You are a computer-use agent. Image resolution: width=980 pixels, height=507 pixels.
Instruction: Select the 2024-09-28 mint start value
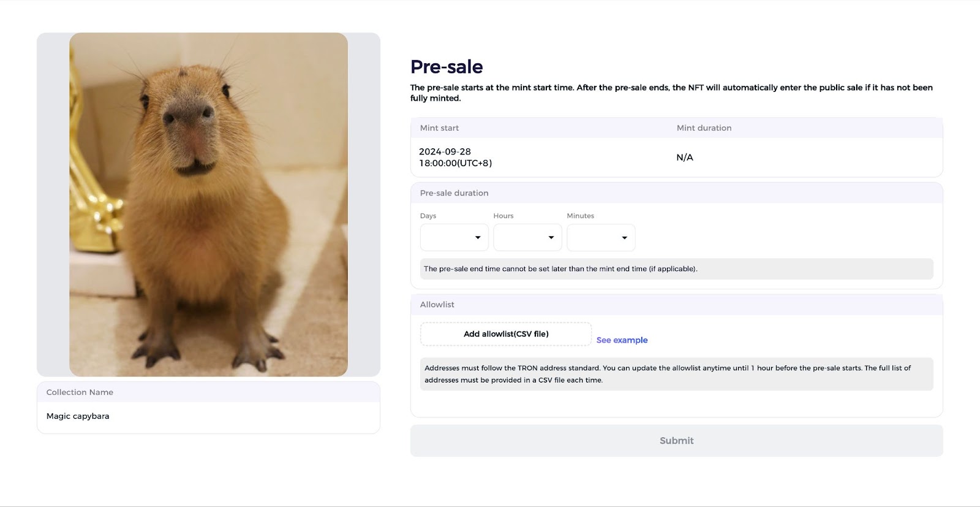pyautogui.click(x=455, y=158)
